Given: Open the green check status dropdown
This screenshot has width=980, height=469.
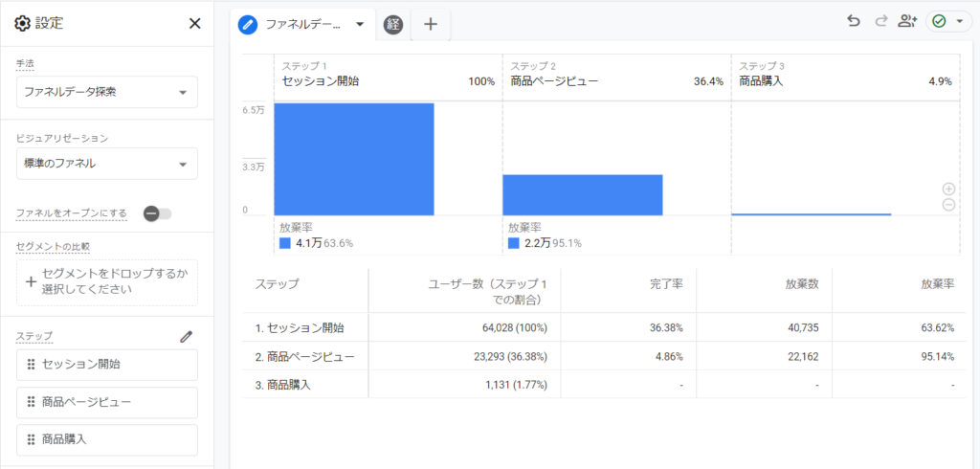Looking at the screenshot, I should pyautogui.click(x=947, y=21).
